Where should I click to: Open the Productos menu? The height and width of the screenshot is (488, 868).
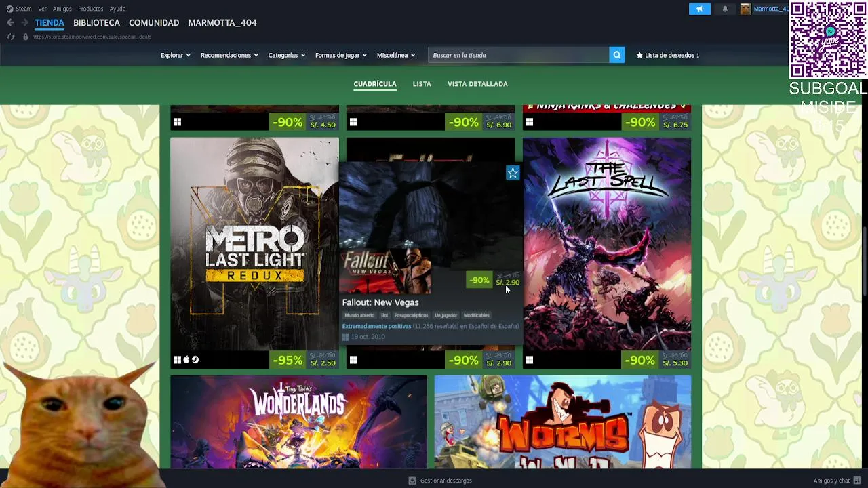(x=91, y=9)
